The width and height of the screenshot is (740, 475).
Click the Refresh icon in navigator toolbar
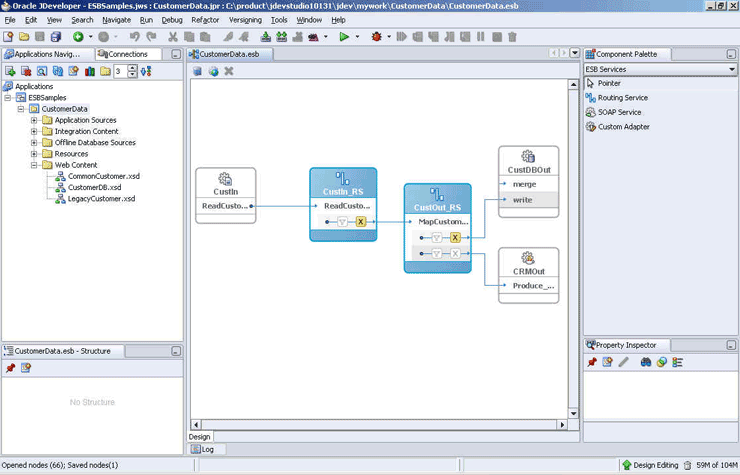click(58, 71)
